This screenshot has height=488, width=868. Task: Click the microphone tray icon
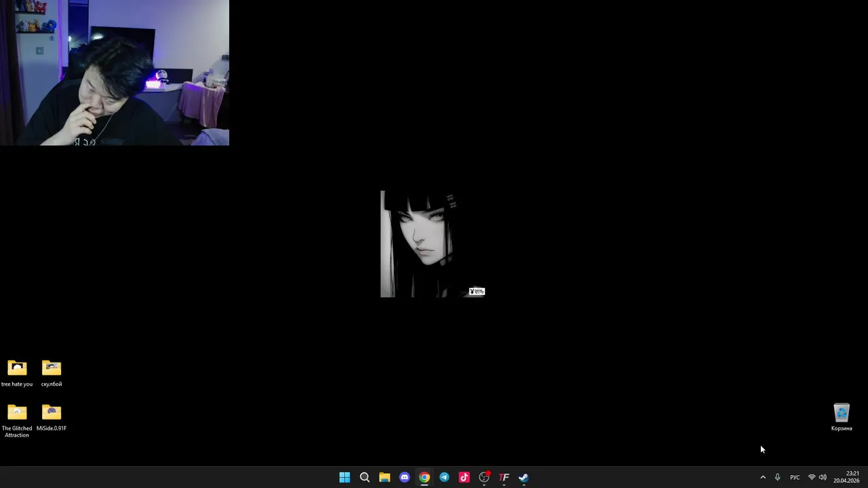coord(777,477)
